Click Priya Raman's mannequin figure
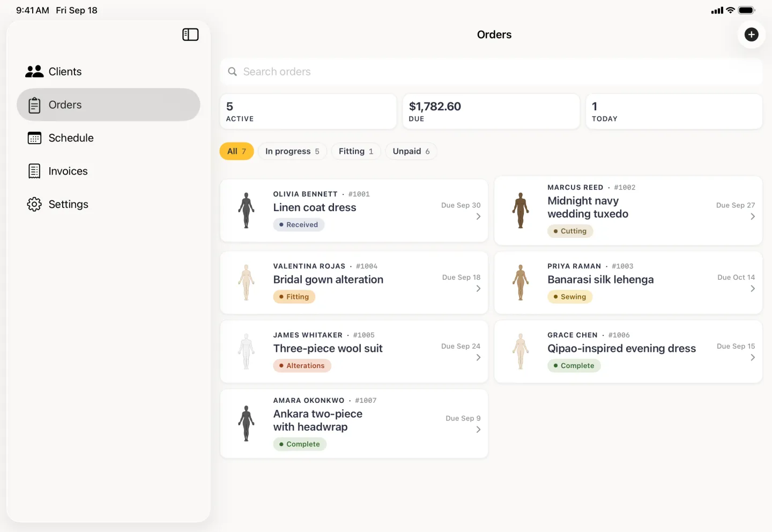Image resolution: width=772 pixels, height=532 pixels. [521, 283]
